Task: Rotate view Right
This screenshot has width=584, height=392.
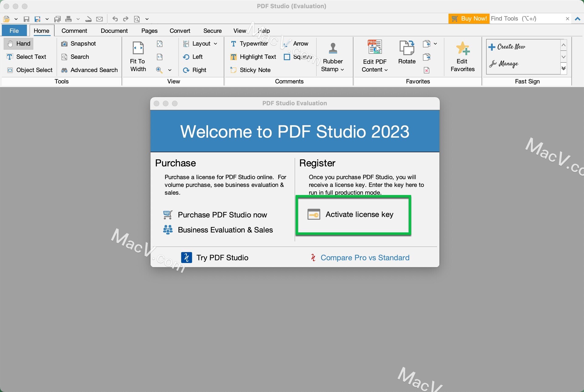Action: pos(195,70)
